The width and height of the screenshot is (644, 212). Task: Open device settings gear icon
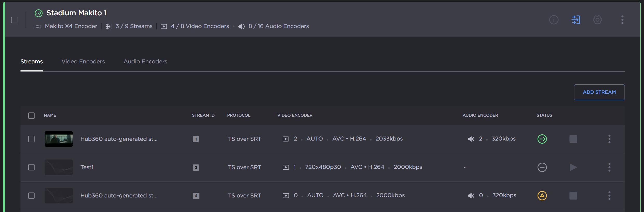[597, 20]
